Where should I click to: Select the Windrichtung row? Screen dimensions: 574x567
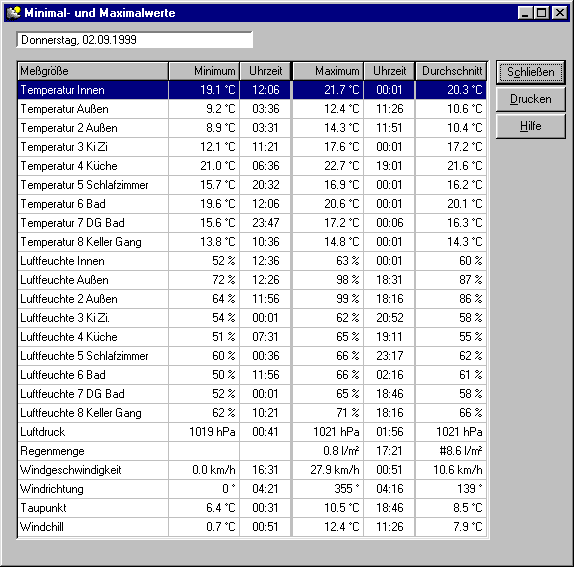point(252,490)
